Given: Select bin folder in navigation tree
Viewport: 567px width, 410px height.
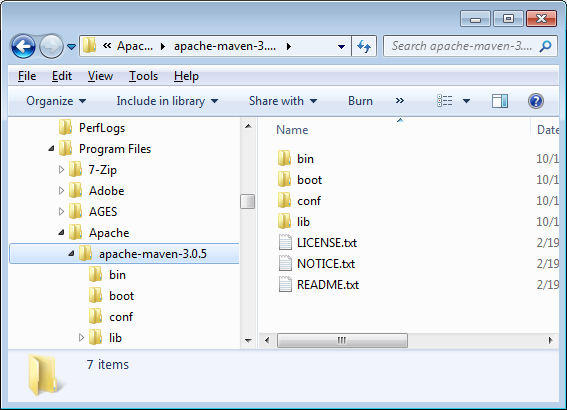Looking at the screenshot, I should (x=117, y=275).
